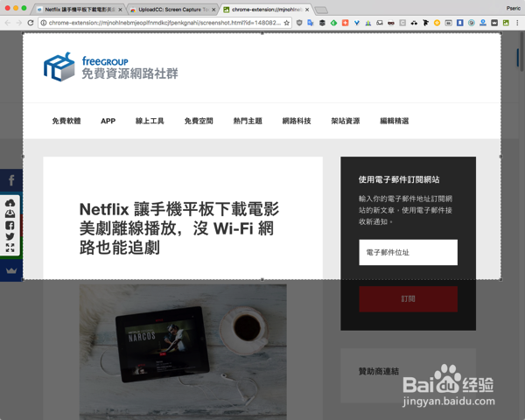Image resolution: width=525 pixels, height=420 pixels.
Task: Switch to UploadCC Screen Capture tab
Action: (x=172, y=10)
